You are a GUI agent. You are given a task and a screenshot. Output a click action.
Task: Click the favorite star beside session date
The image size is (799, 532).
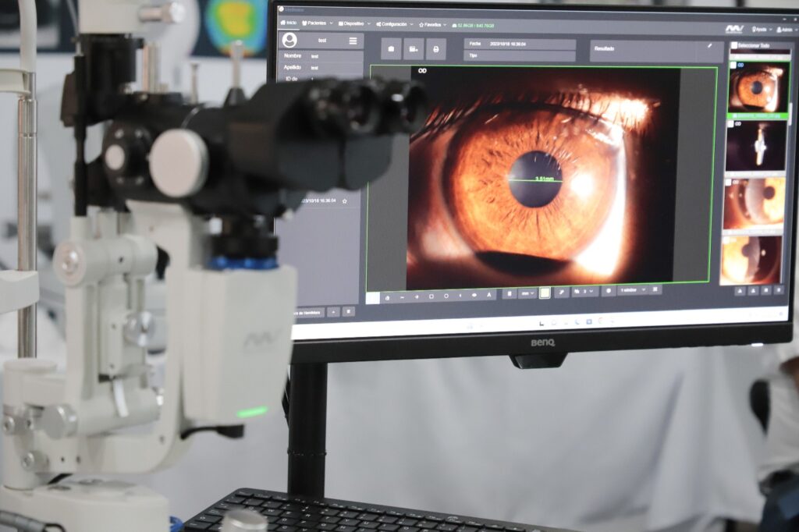[344, 201]
